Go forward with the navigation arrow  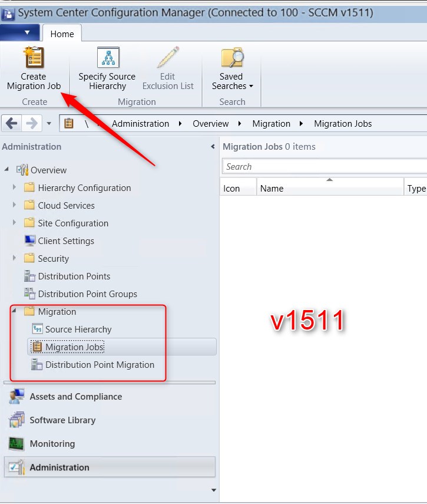click(32, 123)
